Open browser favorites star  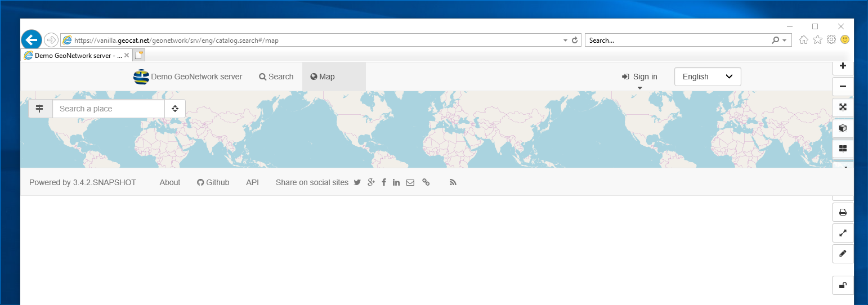817,40
